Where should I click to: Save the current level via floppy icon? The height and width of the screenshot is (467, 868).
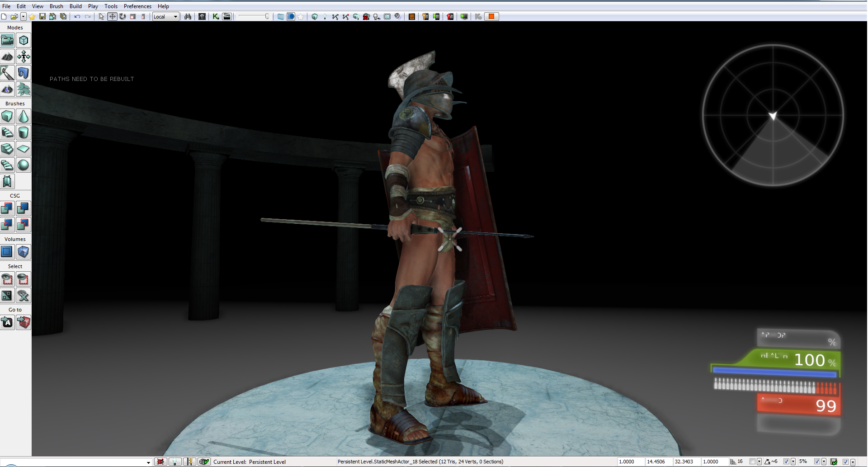(x=42, y=17)
